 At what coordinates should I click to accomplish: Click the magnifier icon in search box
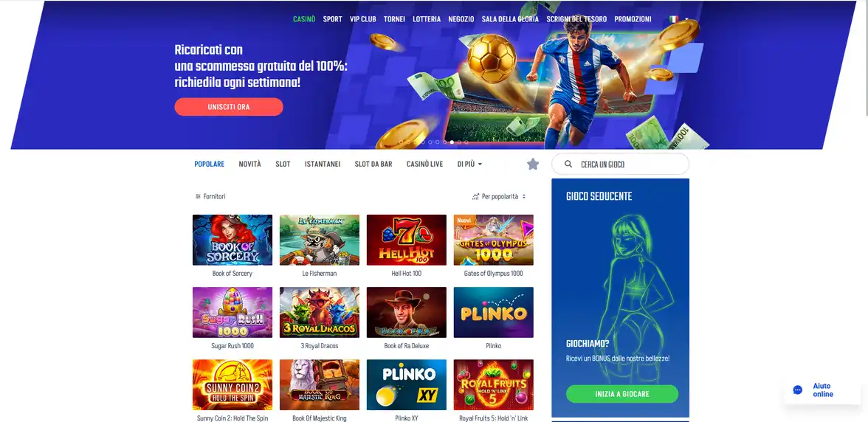(x=568, y=165)
